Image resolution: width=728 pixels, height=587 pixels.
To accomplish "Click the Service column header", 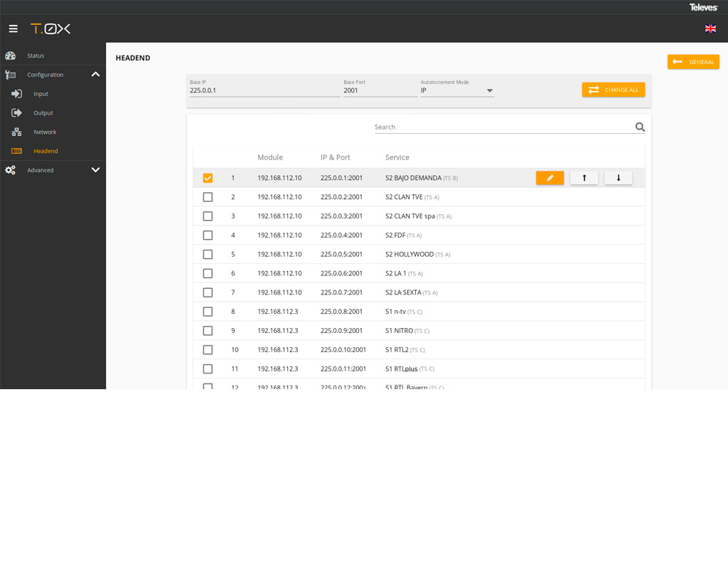I will point(397,157).
